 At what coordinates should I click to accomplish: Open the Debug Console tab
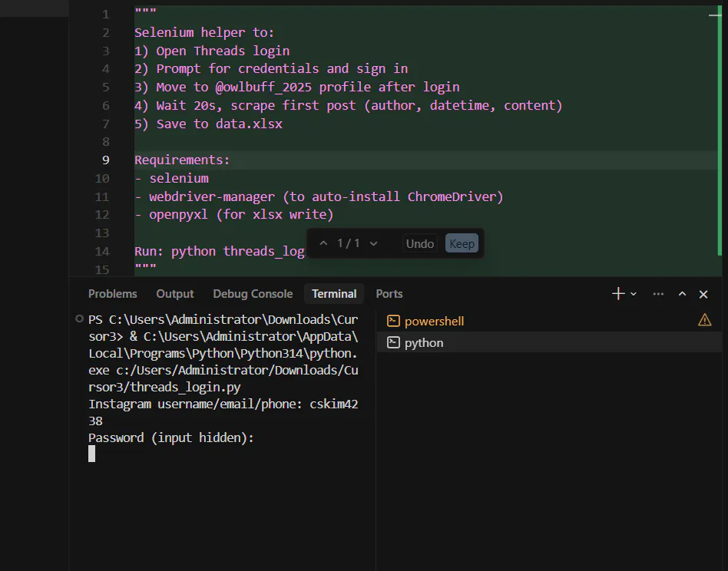pos(253,294)
